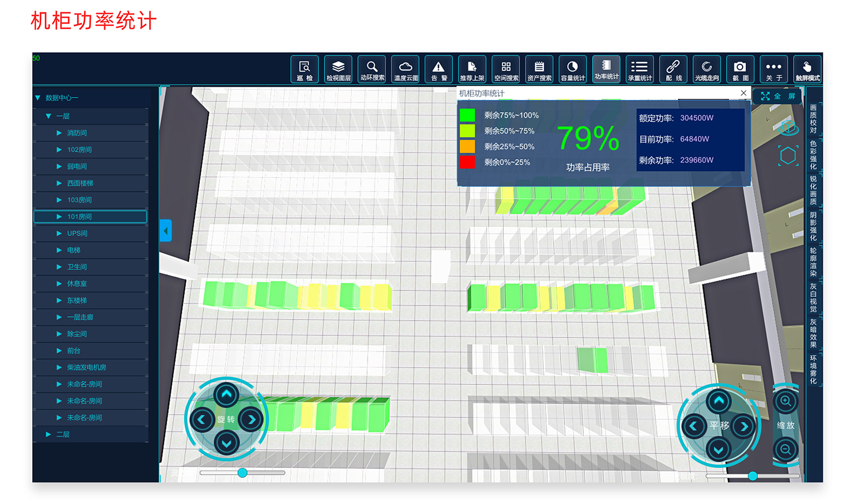Expand the 二层 floor node
847x504 pixels.
click(49, 434)
